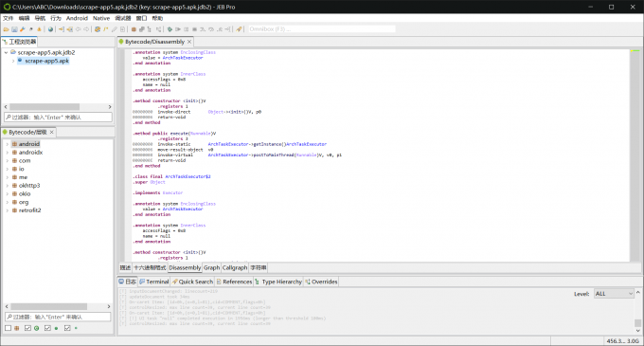Click the project explorer filter field
The height and width of the screenshot is (346, 644).
58,118
